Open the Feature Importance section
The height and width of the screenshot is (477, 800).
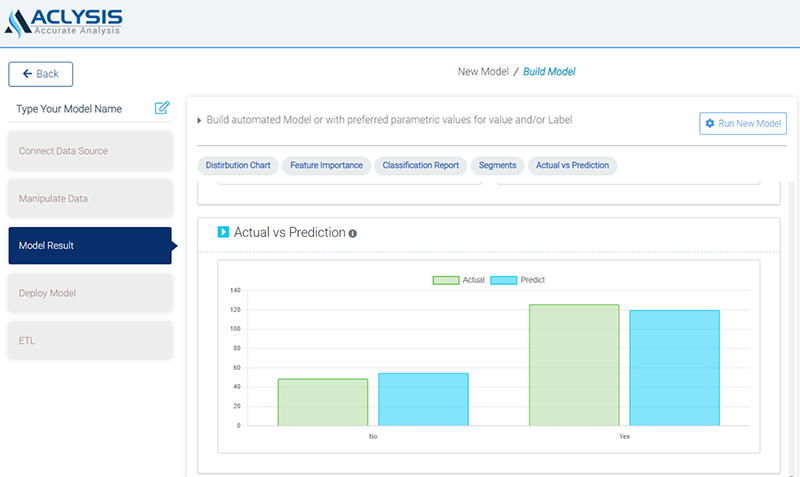point(327,165)
